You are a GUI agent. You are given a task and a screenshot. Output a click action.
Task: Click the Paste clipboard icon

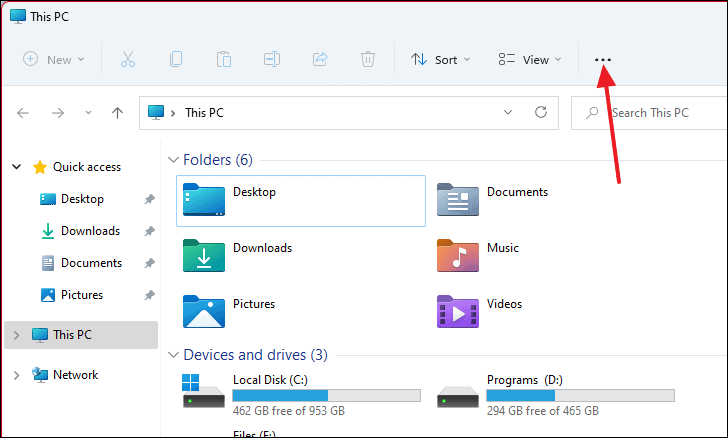tap(224, 59)
